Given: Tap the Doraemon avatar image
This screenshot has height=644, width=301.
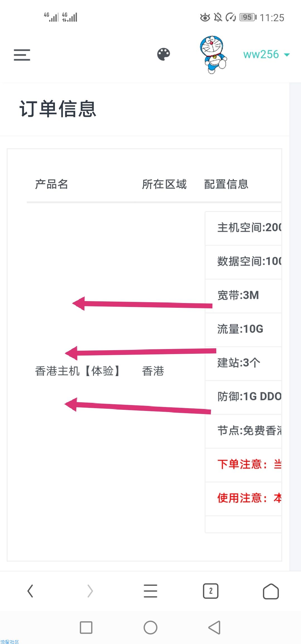Looking at the screenshot, I should 213,54.
